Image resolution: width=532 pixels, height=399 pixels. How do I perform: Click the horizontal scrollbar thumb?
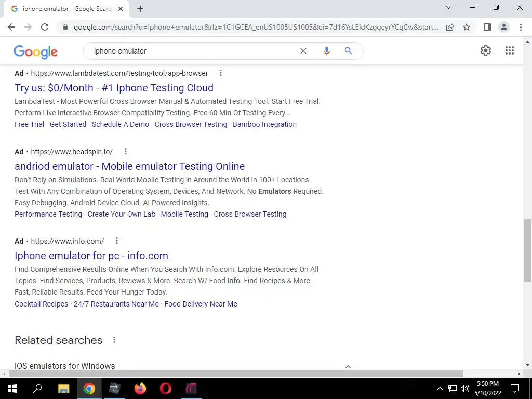click(x=236, y=374)
